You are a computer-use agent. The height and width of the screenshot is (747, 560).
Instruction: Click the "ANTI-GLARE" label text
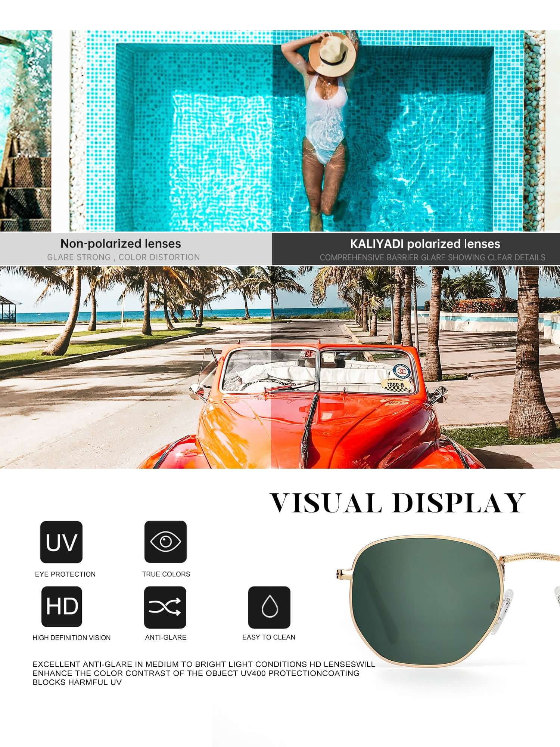165,638
